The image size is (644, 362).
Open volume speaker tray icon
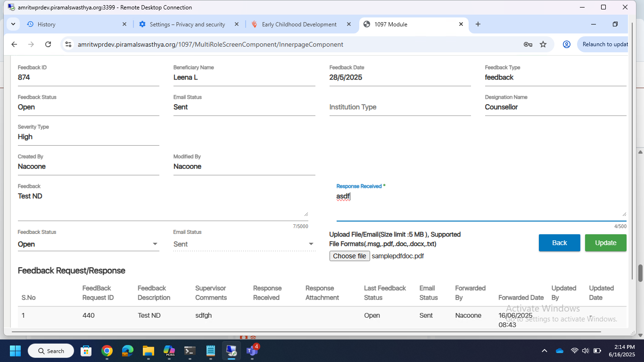coord(586,351)
